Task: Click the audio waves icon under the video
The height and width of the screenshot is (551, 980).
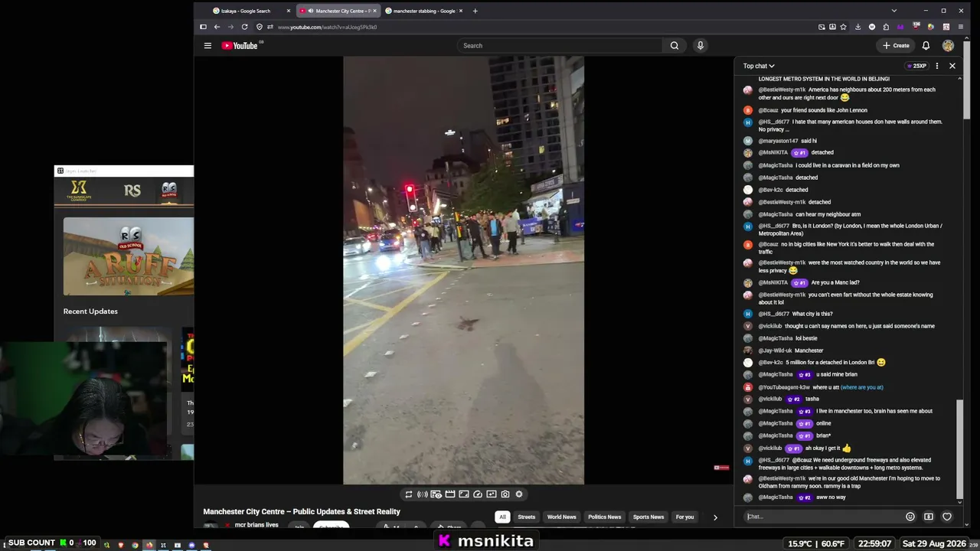Action: [423, 494]
